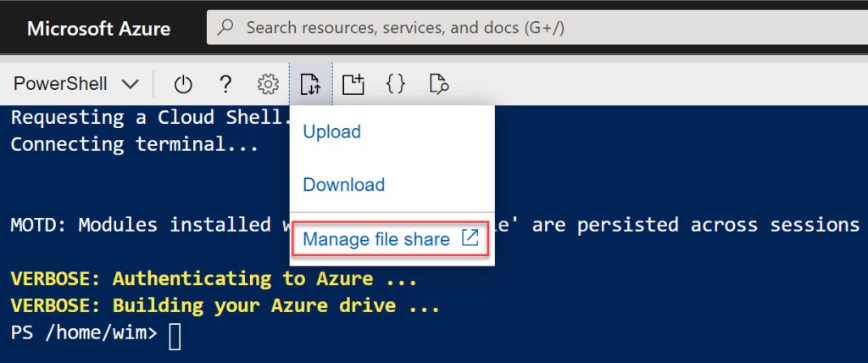
Task: Click the magnifier icon in the search bar
Action: [226, 28]
